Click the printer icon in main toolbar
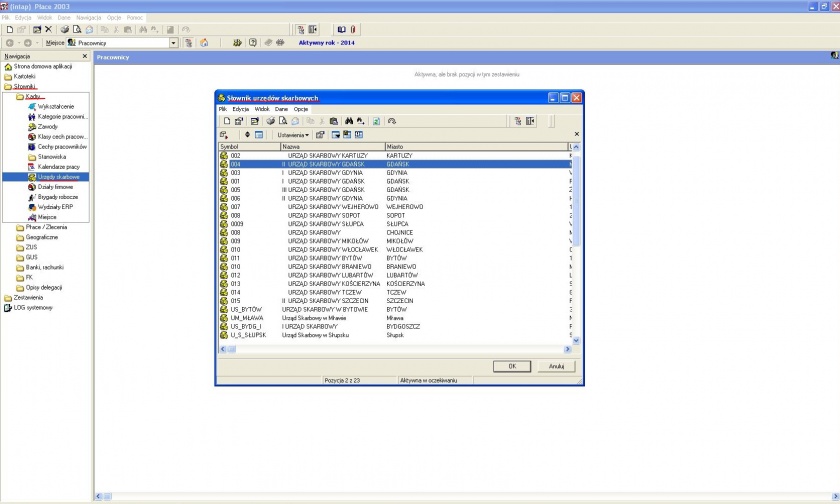The width and height of the screenshot is (840, 504). (64, 29)
